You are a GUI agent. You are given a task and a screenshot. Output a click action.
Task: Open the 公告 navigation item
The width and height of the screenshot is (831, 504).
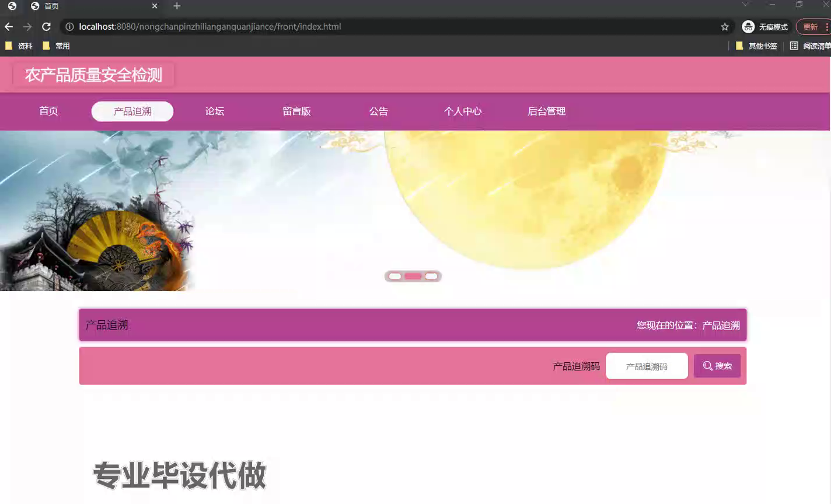click(x=379, y=111)
